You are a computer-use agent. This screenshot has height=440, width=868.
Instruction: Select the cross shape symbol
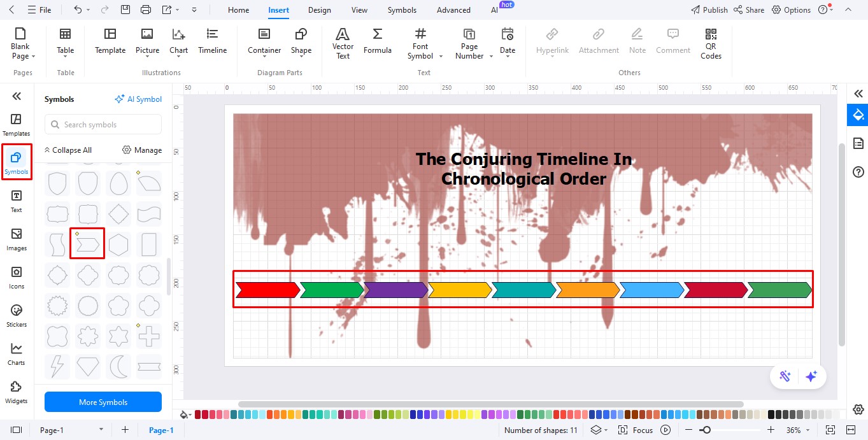(x=149, y=336)
